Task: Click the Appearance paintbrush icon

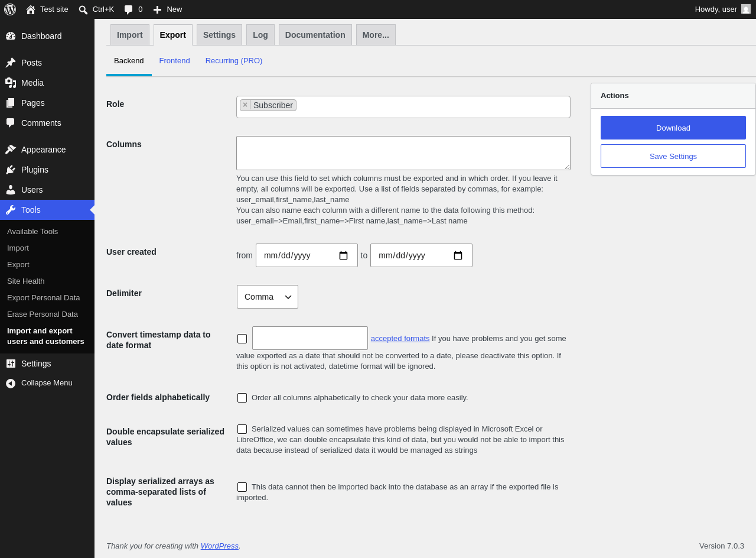Action: point(11,150)
